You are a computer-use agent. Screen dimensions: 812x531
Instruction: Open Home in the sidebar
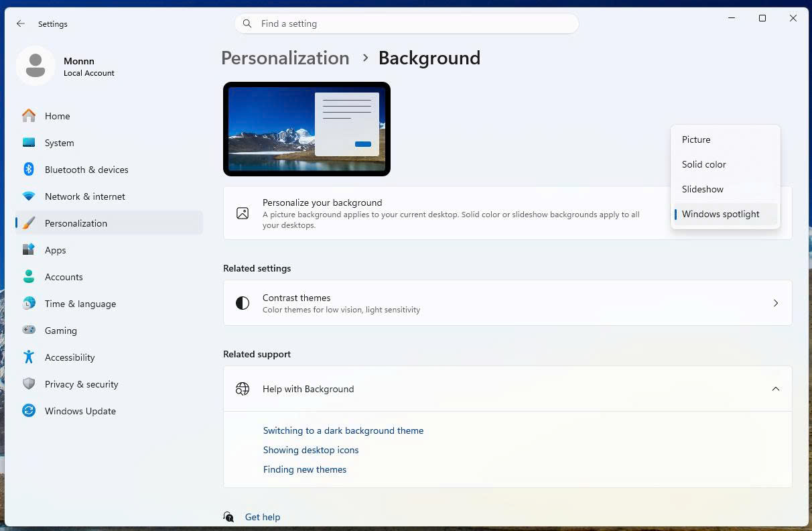[x=109, y=116]
